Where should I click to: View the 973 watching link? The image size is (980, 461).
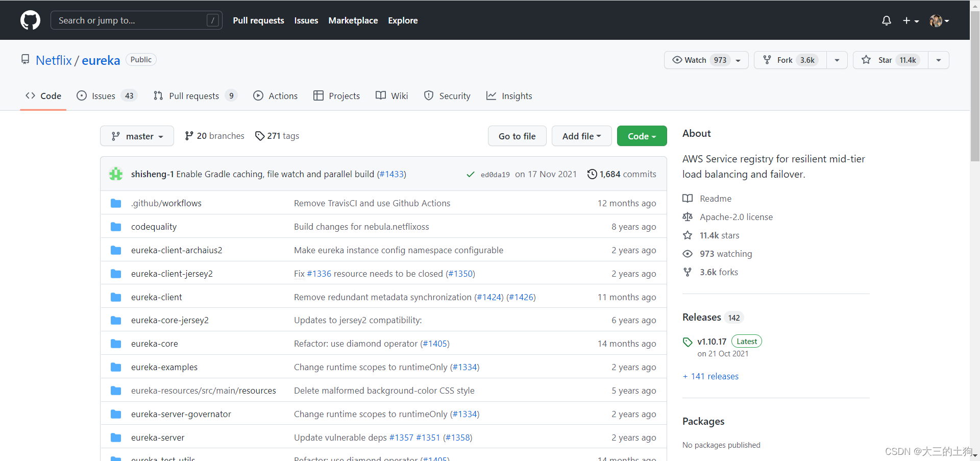717,254
